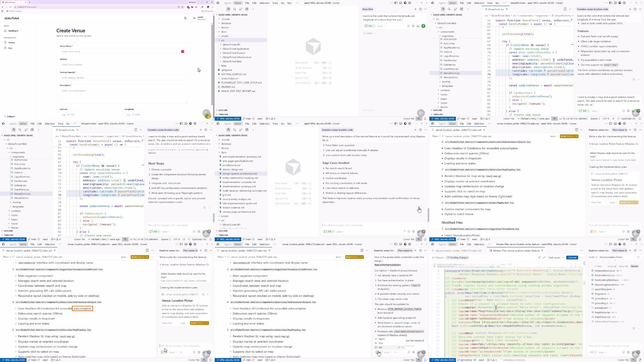Reload the GloboTicket page in the browser
644x362 pixels.
tap(10, 7)
